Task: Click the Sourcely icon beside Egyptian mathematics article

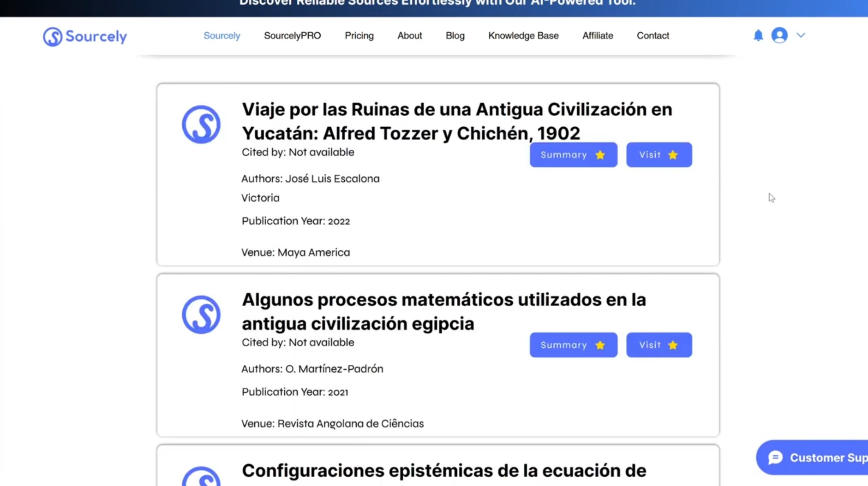Action: (201, 315)
